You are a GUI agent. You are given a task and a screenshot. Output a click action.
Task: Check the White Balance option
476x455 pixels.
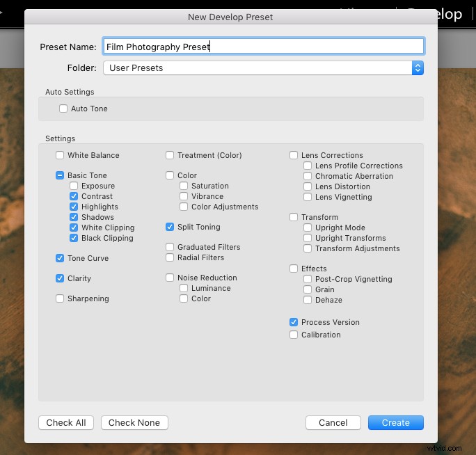60,155
